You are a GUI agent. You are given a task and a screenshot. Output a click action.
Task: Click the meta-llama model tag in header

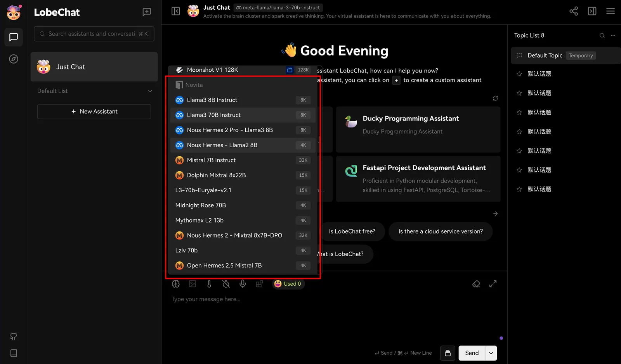[278, 8]
